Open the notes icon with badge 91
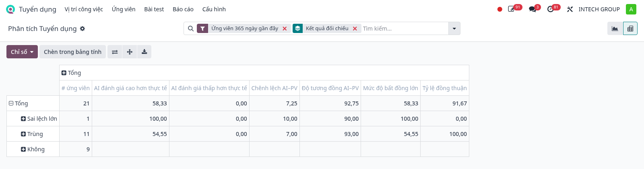 [x=511, y=9]
